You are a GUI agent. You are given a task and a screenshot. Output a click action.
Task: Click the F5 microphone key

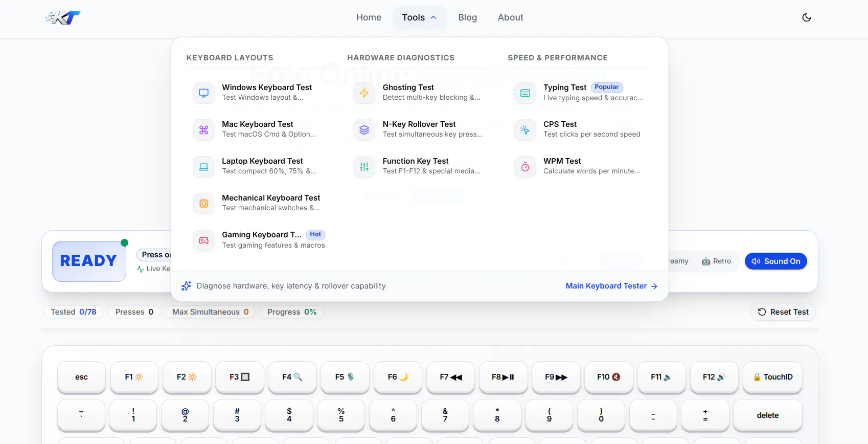tap(345, 378)
